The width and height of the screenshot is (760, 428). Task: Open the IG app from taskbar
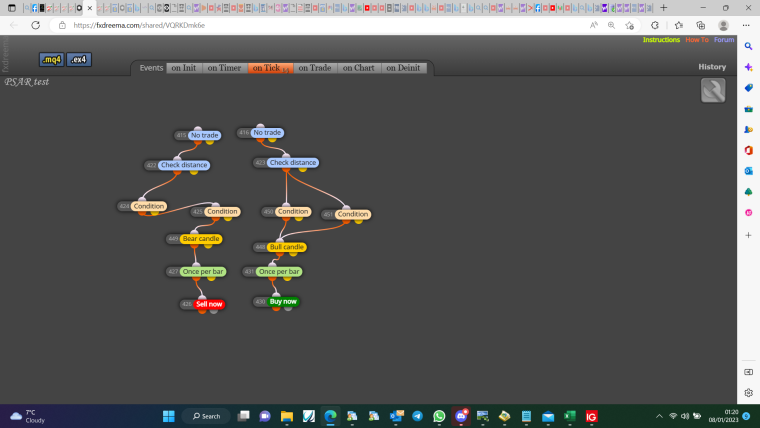pyautogui.click(x=591, y=416)
